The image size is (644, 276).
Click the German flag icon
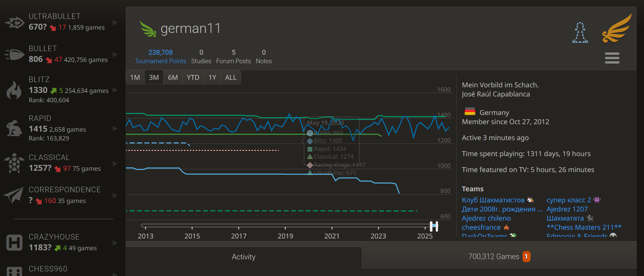[x=470, y=112]
